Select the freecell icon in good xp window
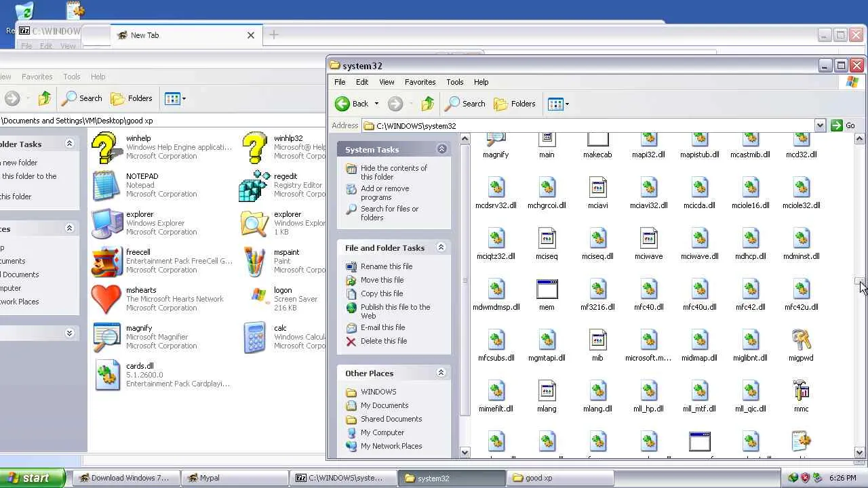Viewport: 868px width, 488px height. tap(106, 262)
